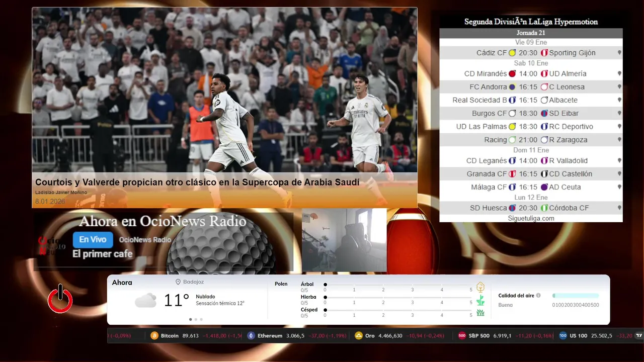Open the Siguetuliga.com link
The height and width of the screenshot is (362, 644).
[531, 218]
